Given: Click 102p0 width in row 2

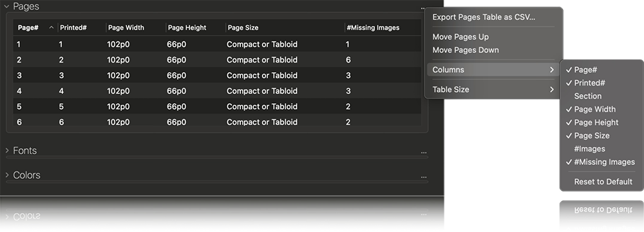Looking at the screenshot, I should [x=118, y=60].
